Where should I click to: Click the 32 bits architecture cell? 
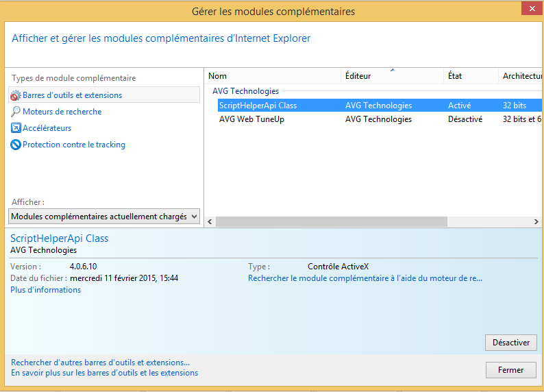point(515,105)
